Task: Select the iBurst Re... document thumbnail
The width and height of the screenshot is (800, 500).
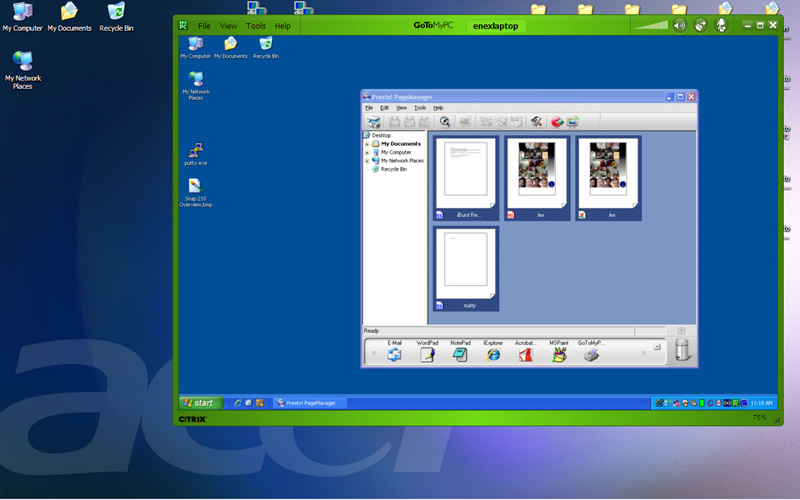Action: tap(466, 178)
